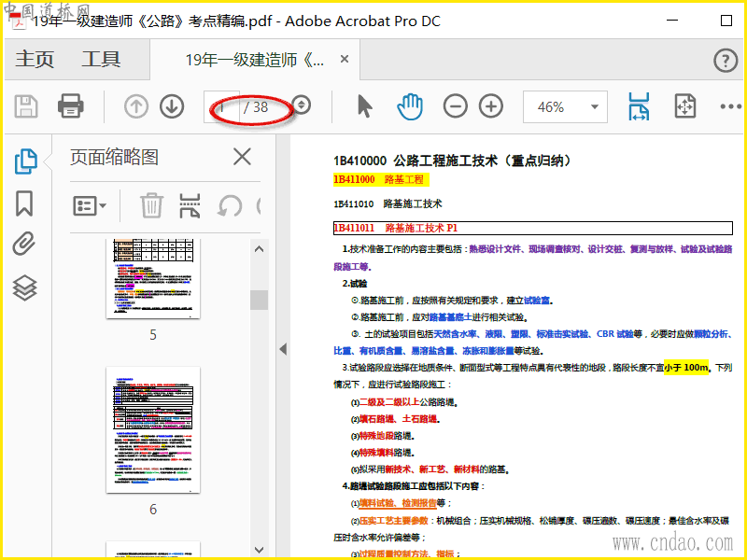Click the boxed 1B411011 路基施工技术 P1 heading

point(532,228)
